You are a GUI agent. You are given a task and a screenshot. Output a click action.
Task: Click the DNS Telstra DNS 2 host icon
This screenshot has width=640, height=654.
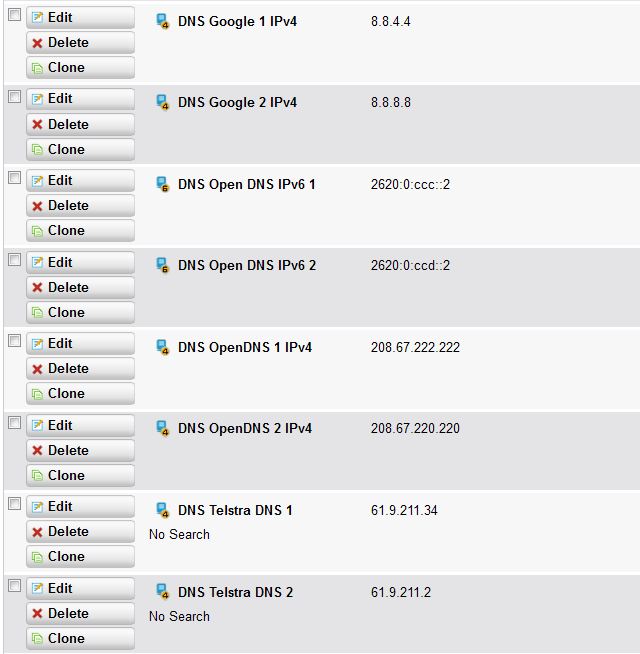[x=162, y=591]
